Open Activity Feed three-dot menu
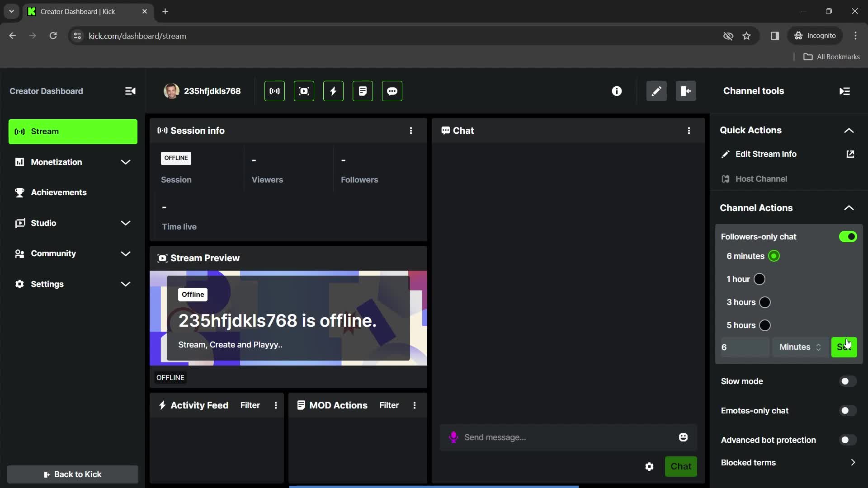The height and width of the screenshot is (488, 868). click(x=276, y=405)
